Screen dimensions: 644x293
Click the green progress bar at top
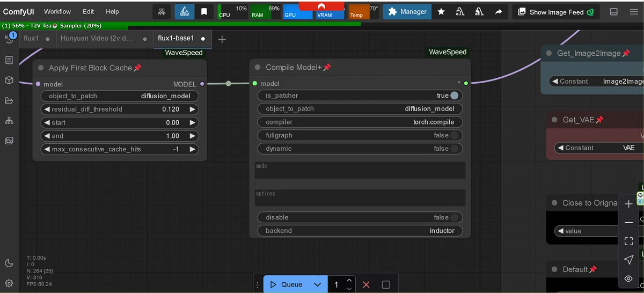click(x=181, y=25)
